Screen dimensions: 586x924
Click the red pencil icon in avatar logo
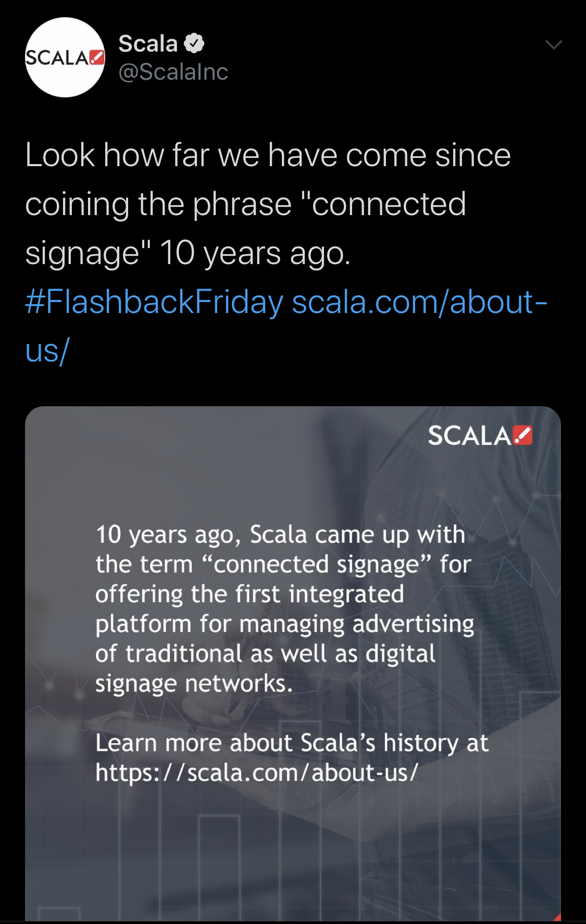(97, 57)
